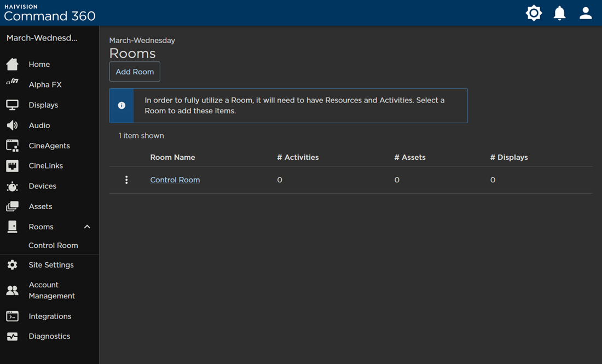602x364 pixels.
Task: Click the Integrations terminal icon
Action: [x=12, y=316]
